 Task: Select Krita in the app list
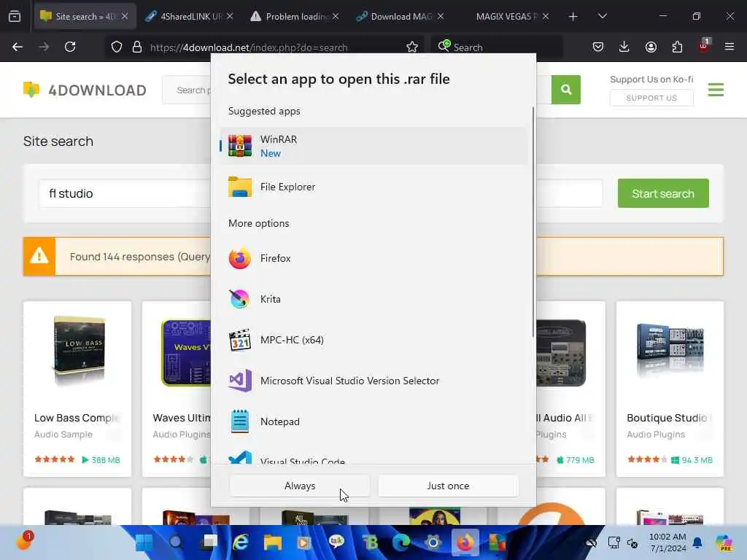pos(373,299)
